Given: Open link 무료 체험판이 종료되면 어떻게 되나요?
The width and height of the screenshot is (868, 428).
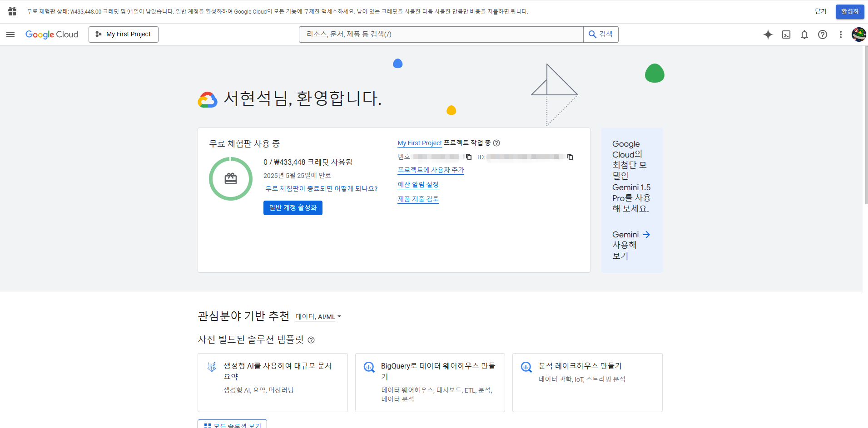Looking at the screenshot, I should click(322, 189).
